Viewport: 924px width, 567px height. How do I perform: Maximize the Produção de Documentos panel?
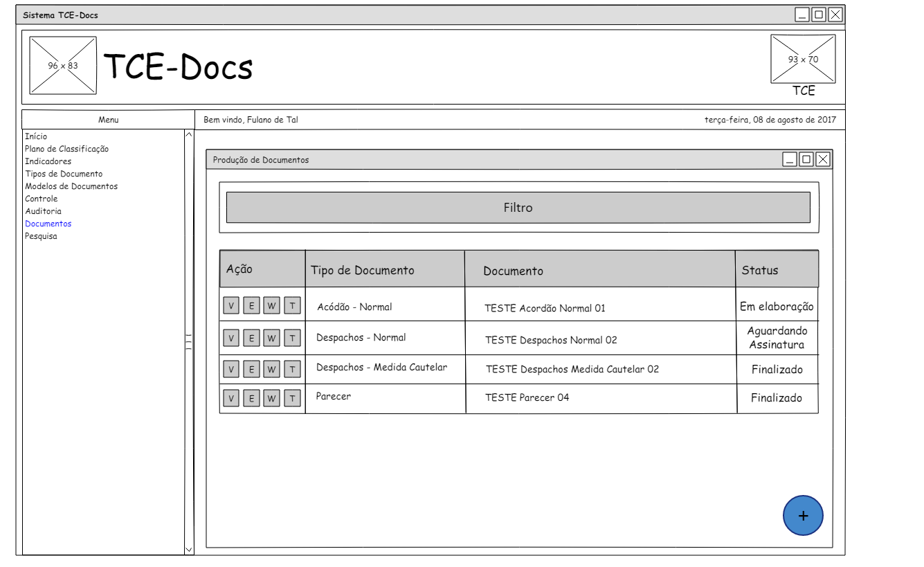[806, 160]
